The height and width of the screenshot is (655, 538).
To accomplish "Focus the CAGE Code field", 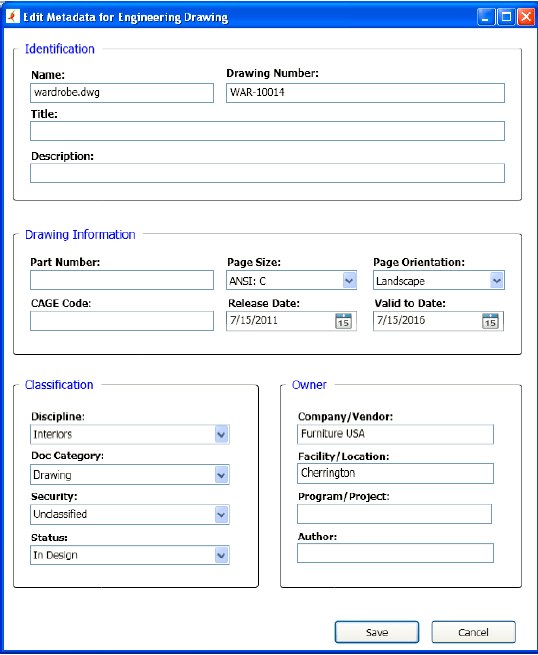I will click(x=122, y=321).
